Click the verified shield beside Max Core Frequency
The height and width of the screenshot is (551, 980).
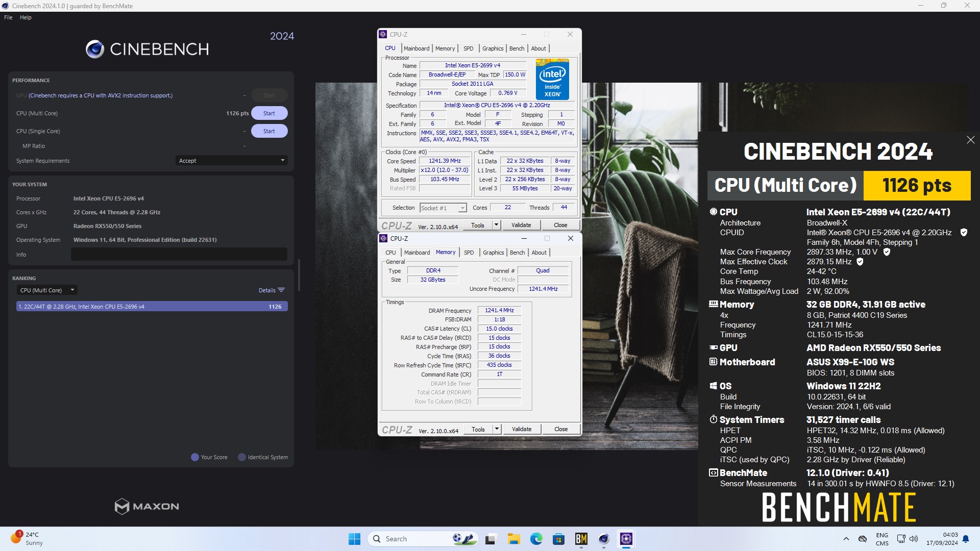coord(887,252)
